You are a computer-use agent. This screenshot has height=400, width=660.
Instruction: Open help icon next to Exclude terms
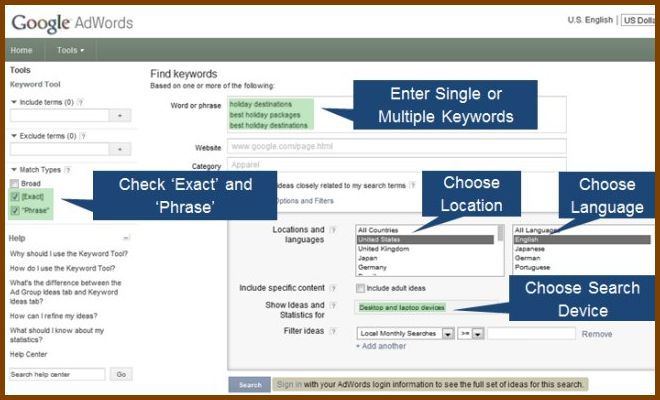(x=83, y=136)
